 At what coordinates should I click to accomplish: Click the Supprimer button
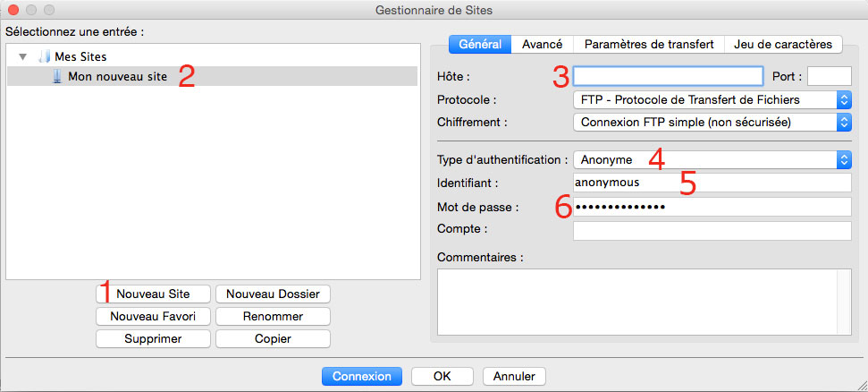coord(154,339)
